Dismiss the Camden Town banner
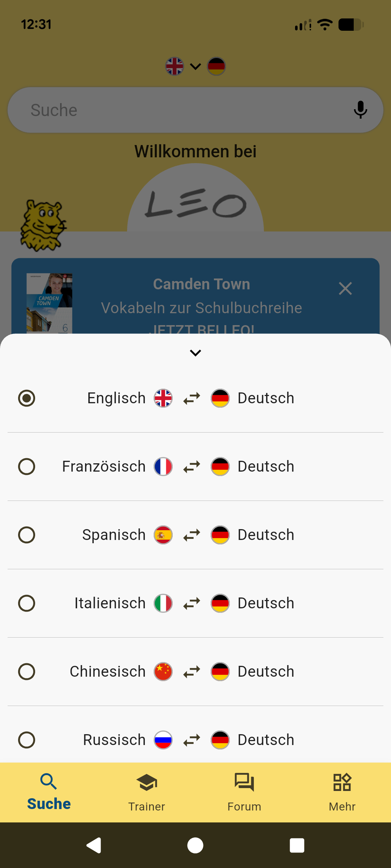The image size is (391, 868). [345, 289]
